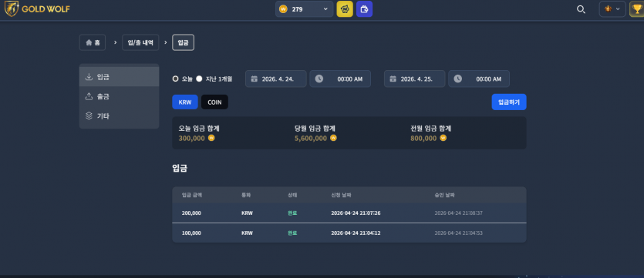Click the 200,000 KRW deposit row

coord(349,213)
